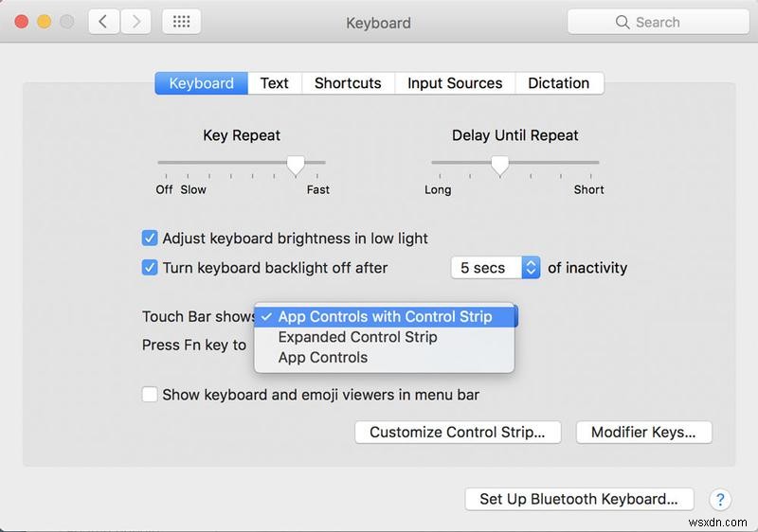The width and height of the screenshot is (758, 532).
Task: Close the Keyboard window with red button
Action: [x=21, y=22]
